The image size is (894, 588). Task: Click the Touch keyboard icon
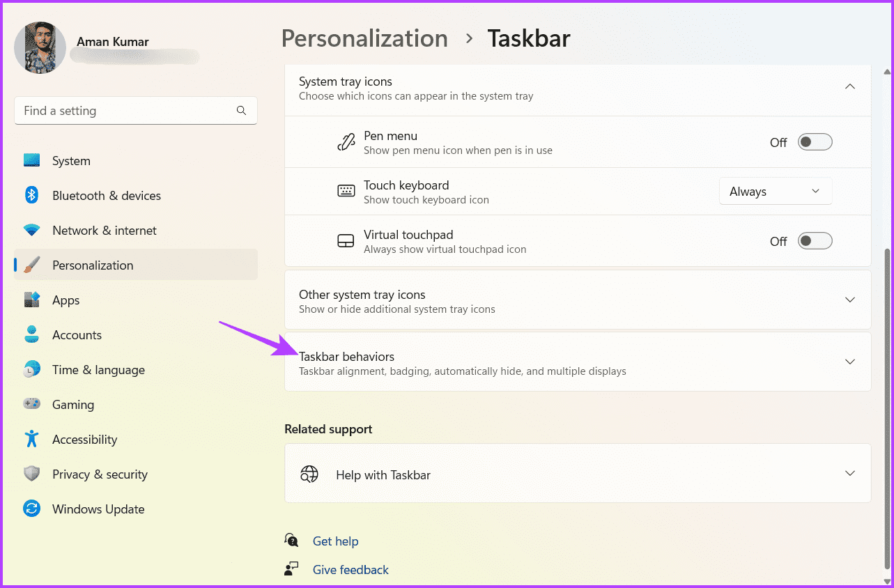click(346, 192)
